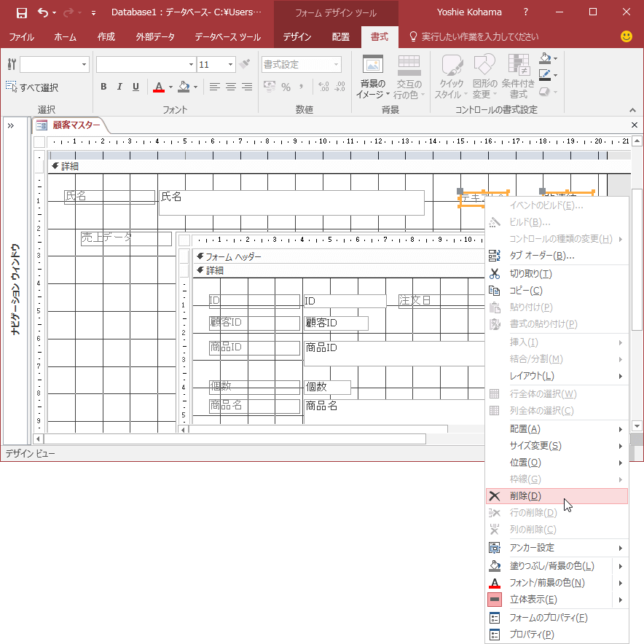The height and width of the screenshot is (644, 644).
Task: Open the ファイル tab
Action: click(21, 37)
